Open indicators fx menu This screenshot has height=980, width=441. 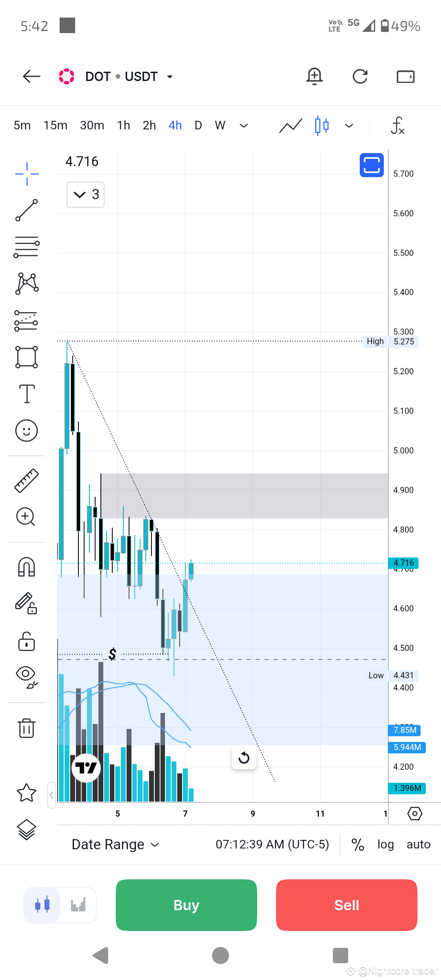click(x=398, y=126)
